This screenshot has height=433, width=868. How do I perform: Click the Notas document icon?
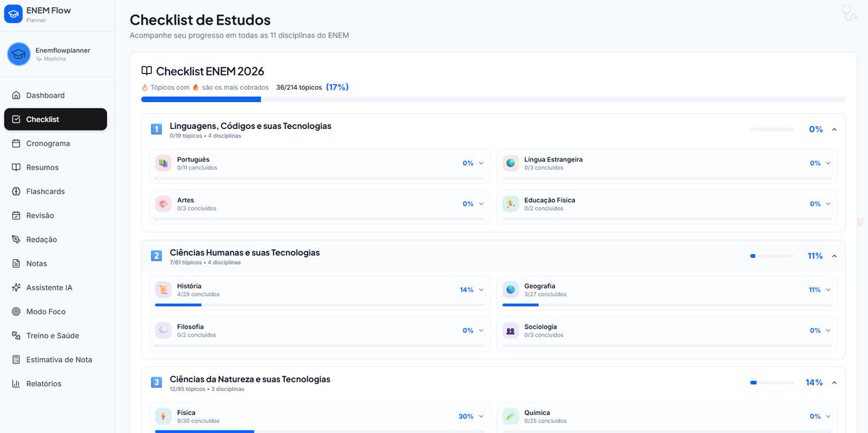pos(17,264)
